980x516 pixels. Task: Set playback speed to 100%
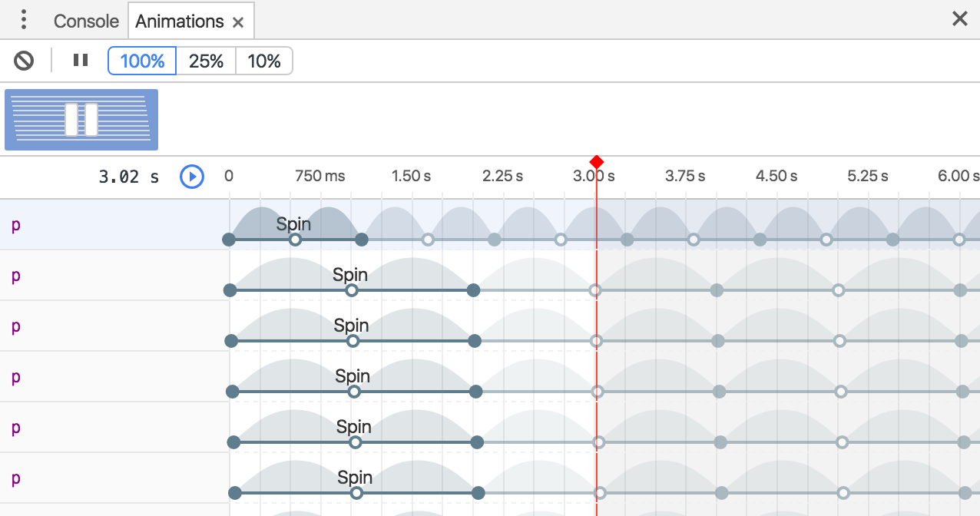(x=142, y=61)
